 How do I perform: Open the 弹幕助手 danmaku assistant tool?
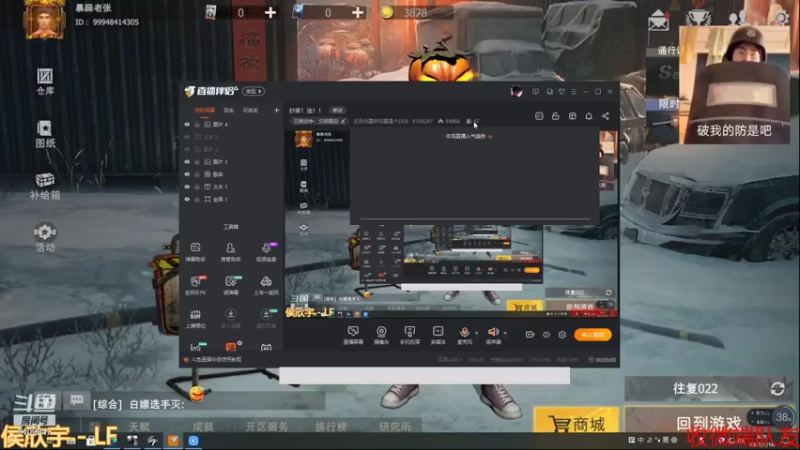[x=195, y=252]
